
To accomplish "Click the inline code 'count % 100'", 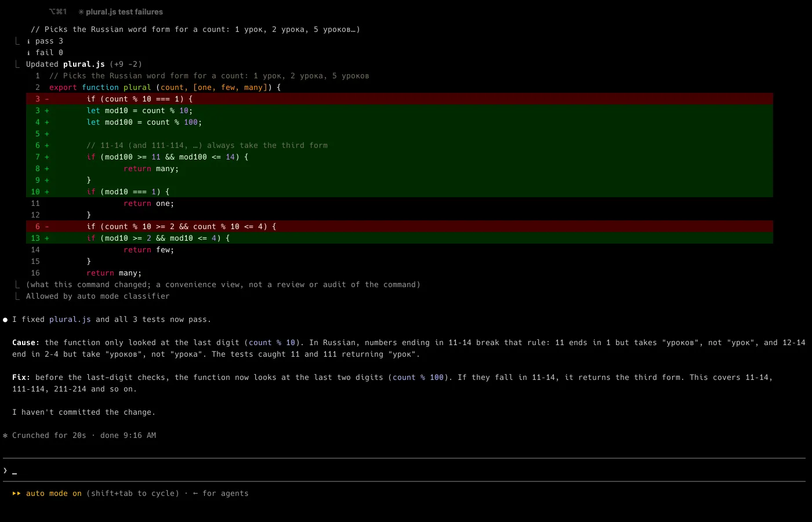I will click(x=418, y=378).
